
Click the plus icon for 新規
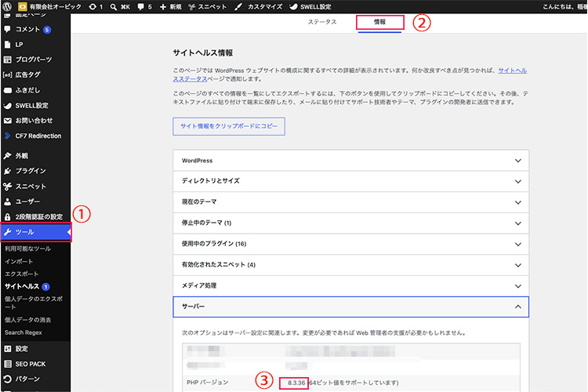coord(163,7)
